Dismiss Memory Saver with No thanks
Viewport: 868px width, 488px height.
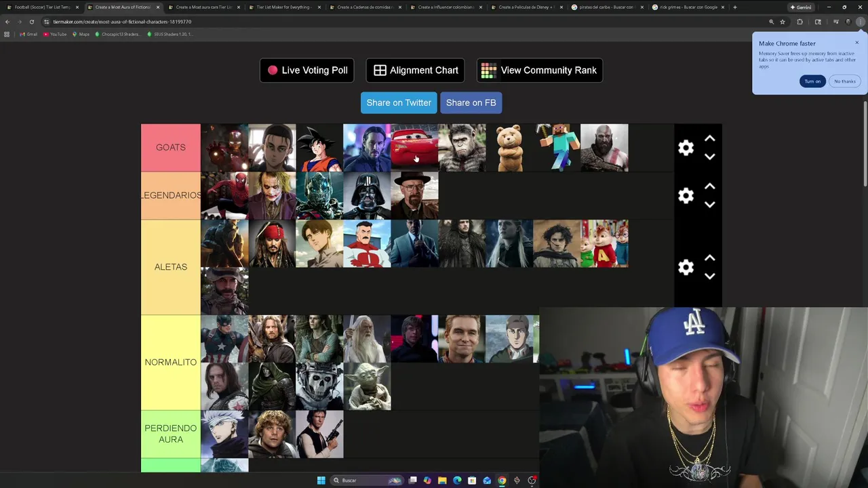[x=844, y=81]
